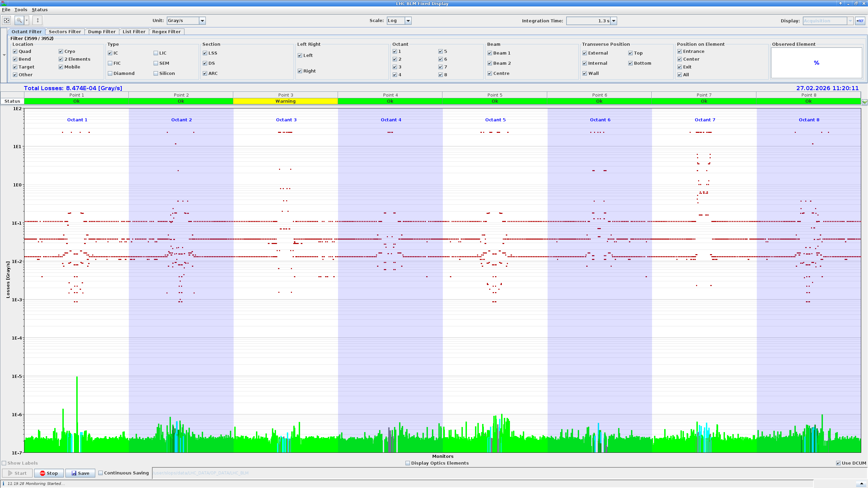Save data with the floppy Save button
Image resolution: width=868 pixels, height=488 pixels.
(80, 473)
